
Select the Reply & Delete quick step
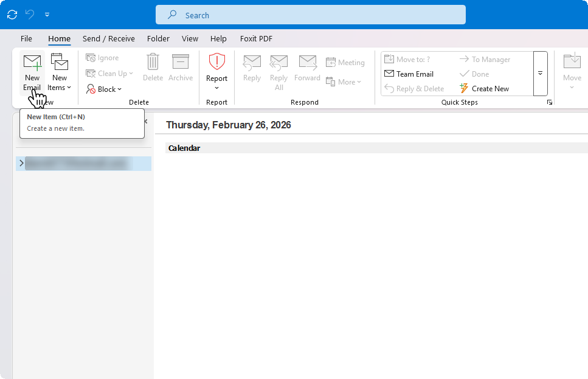click(x=414, y=89)
